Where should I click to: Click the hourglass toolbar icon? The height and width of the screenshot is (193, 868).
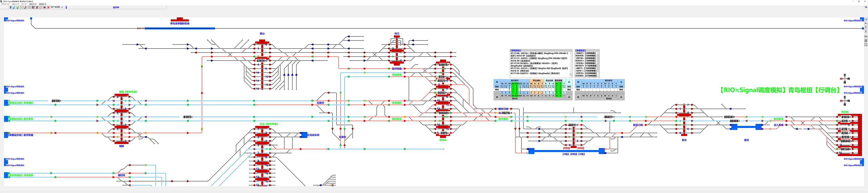click(37, 7)
